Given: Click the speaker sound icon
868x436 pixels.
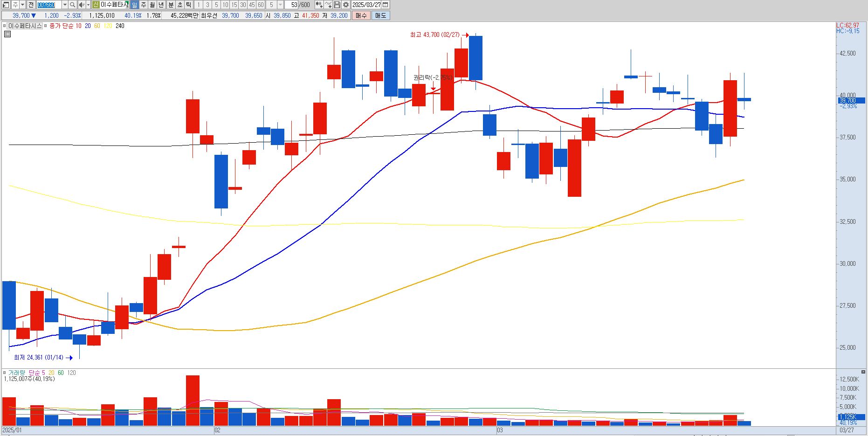Looking at the screenshot, I should click(82, 5).
